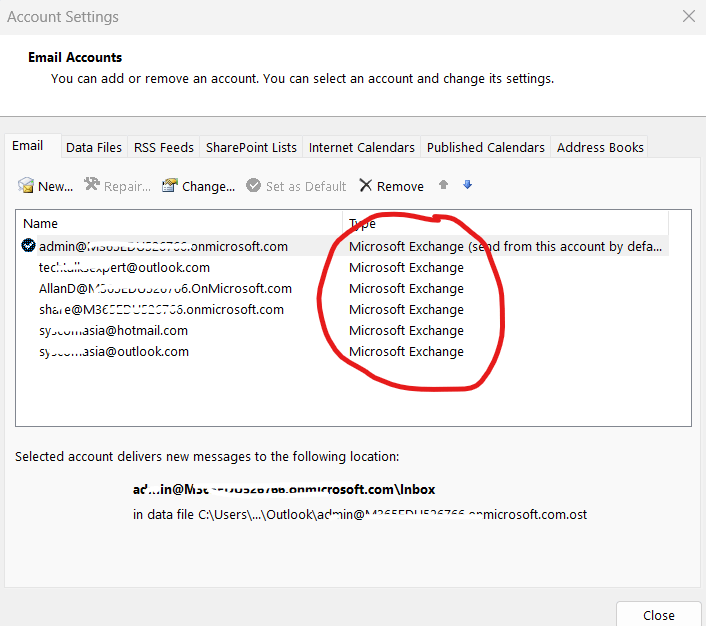Viewport: 706px width, 626px height.
Task: Click the Repair... button label
Action: 127,186
